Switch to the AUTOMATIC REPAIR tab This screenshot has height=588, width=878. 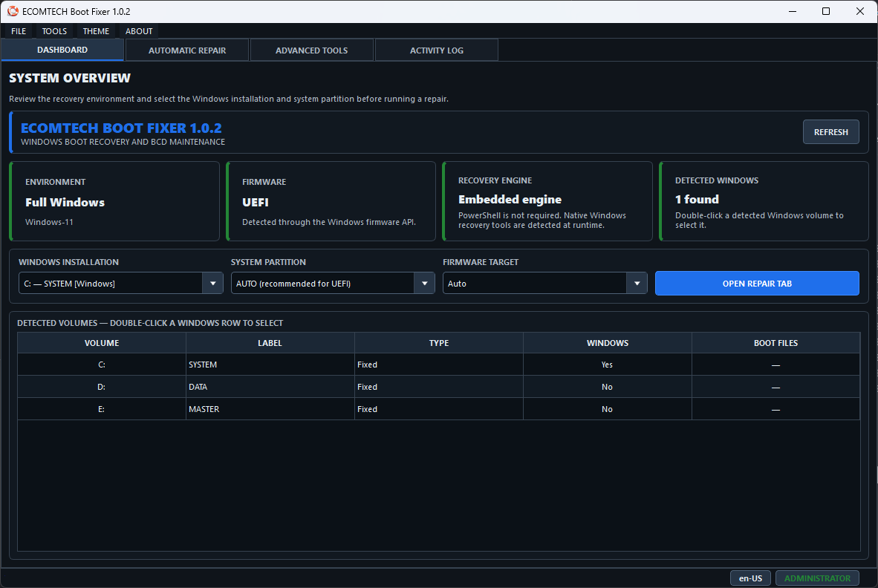click(x=187, y=50)
